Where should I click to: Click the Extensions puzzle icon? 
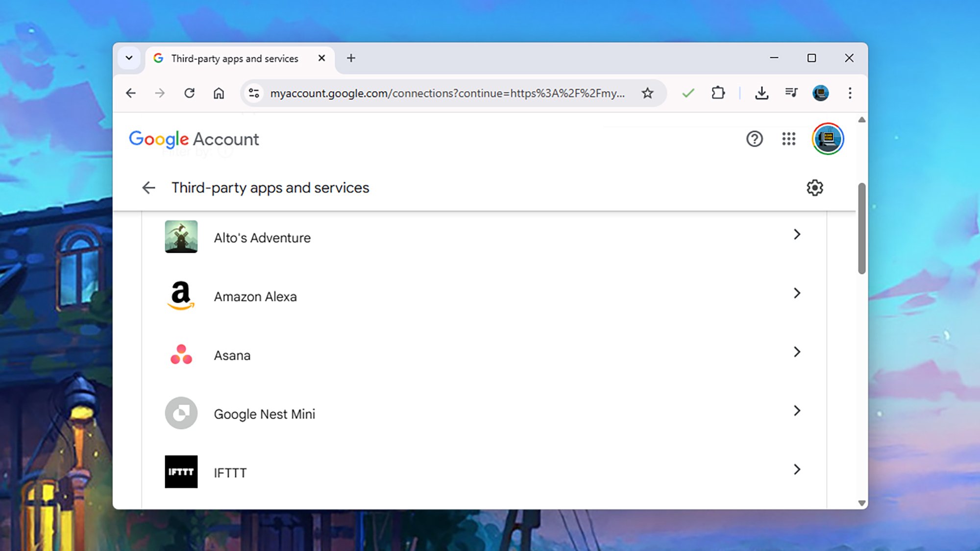[718, 93]
